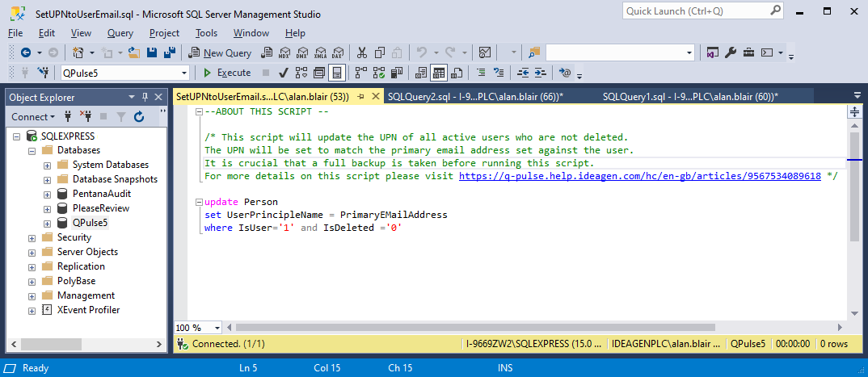
Task: Uncomment the selected lines icon
Action: (x=499, y=73)
